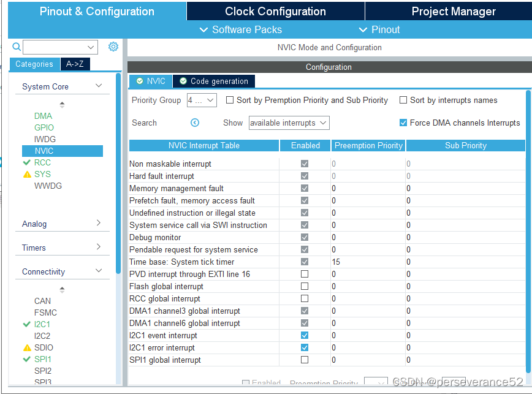Select SPI2 in Connectivity list
Viewport: 532px width, 394px height.
tap(43, 371)
